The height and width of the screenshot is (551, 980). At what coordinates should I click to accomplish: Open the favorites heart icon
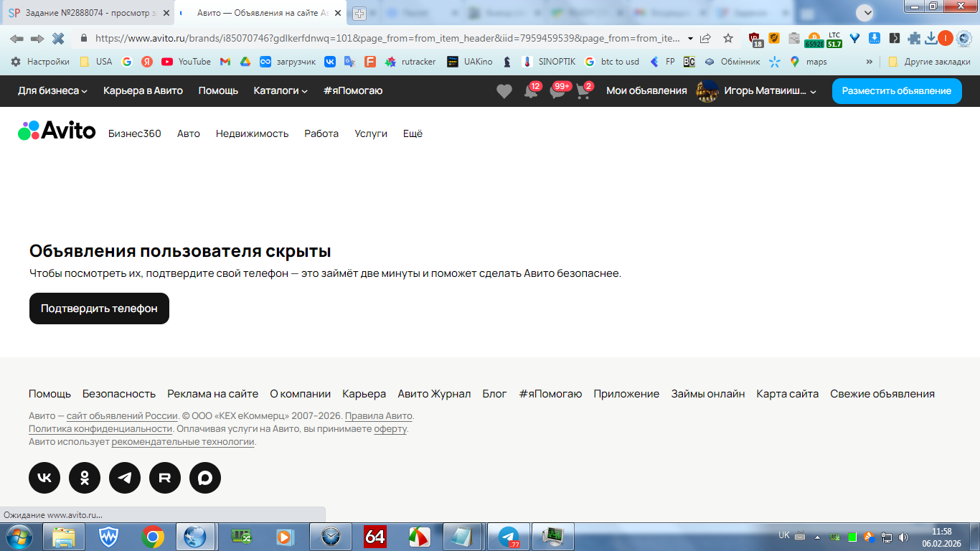tap(504, 91)
